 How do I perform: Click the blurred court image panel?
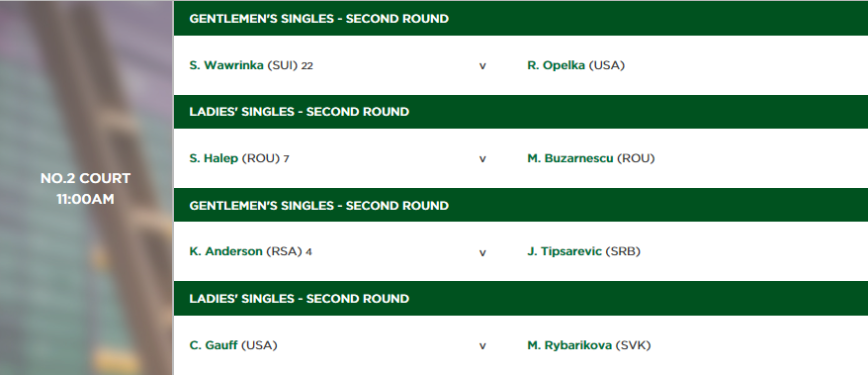86,188
